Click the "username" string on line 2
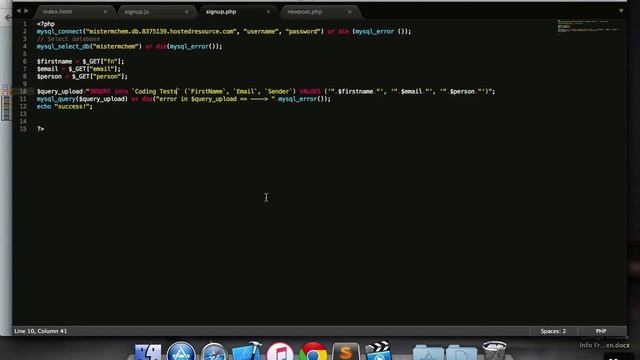The width and height of the screenshot is (640, 360). pyautogui.click(x=260, y=31)
